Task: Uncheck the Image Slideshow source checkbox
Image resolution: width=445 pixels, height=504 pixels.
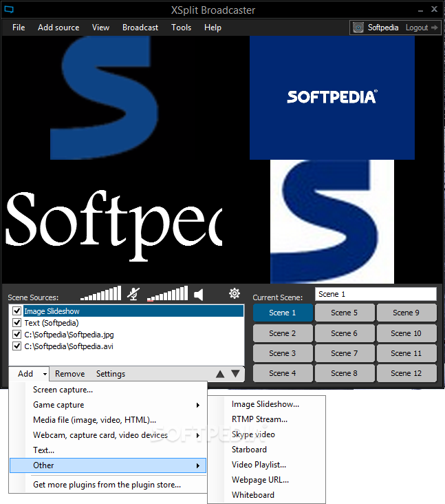Action: (17, 311)
